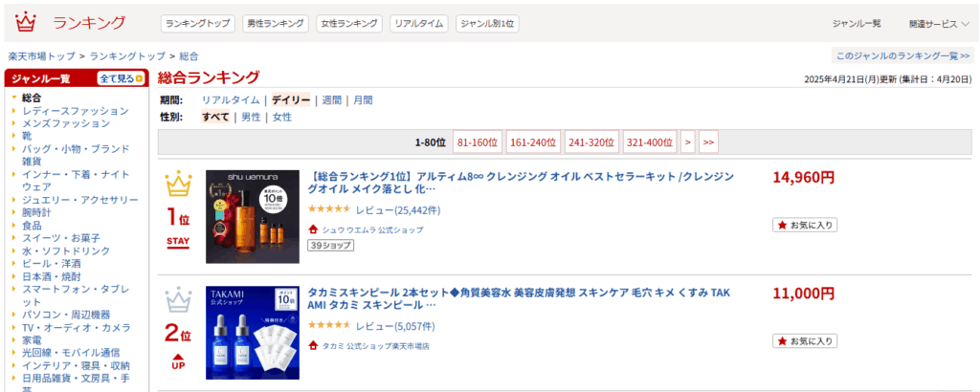980x392 pixels.
Task: Click the silver crown icon for rank 2
Action: [178, 299]
